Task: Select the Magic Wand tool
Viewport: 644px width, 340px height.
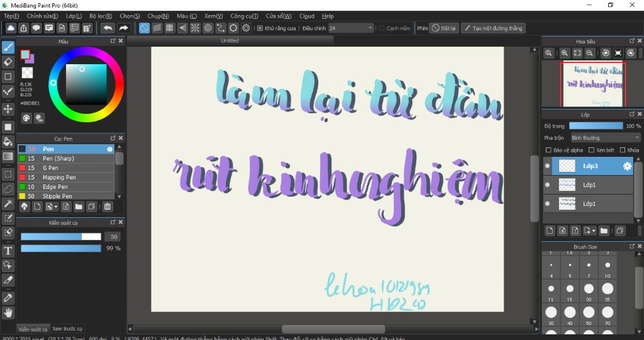Action: [8, 203]
